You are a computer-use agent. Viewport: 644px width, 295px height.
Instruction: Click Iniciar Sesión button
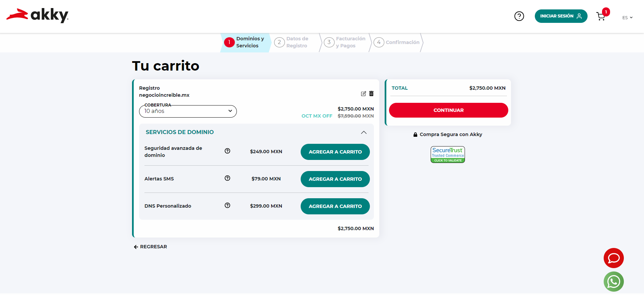click(x=561, y=16)
